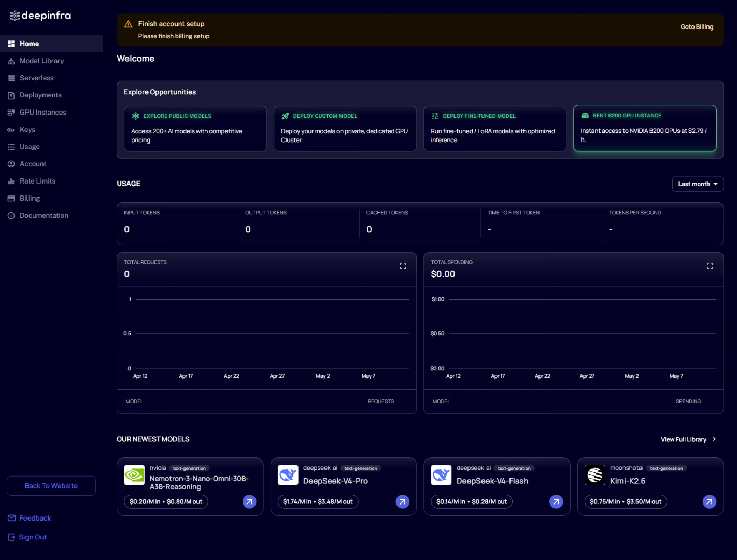This screenshot has height=560, width=737.
Task: Click the chevron next to View Full Library
Action: coord(714,439)
